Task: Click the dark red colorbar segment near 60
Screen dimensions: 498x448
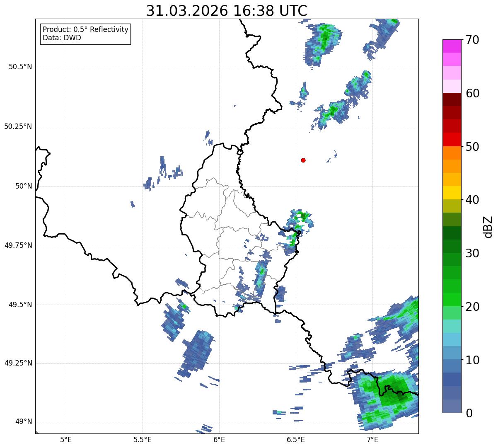Action: 452,100
